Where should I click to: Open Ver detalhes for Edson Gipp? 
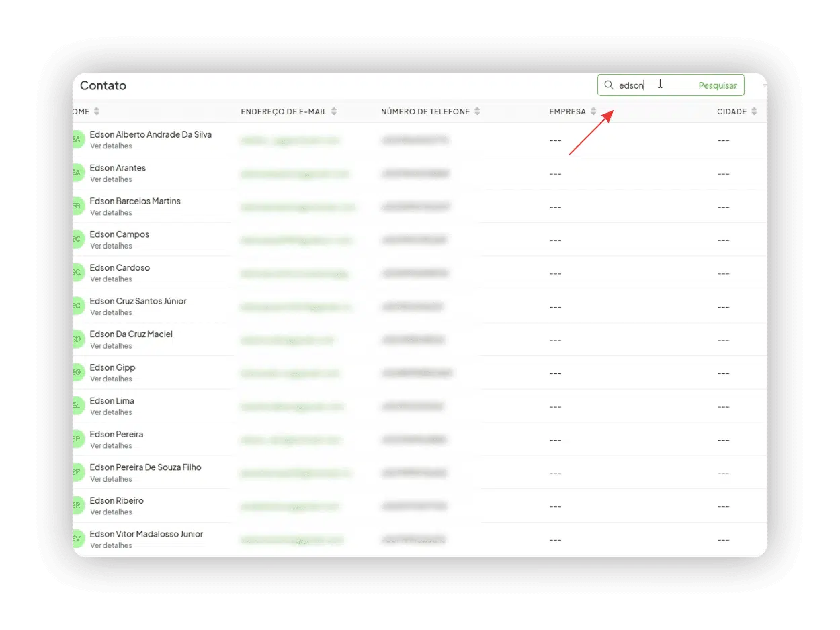pyautogui.click(x=111, y=379)
